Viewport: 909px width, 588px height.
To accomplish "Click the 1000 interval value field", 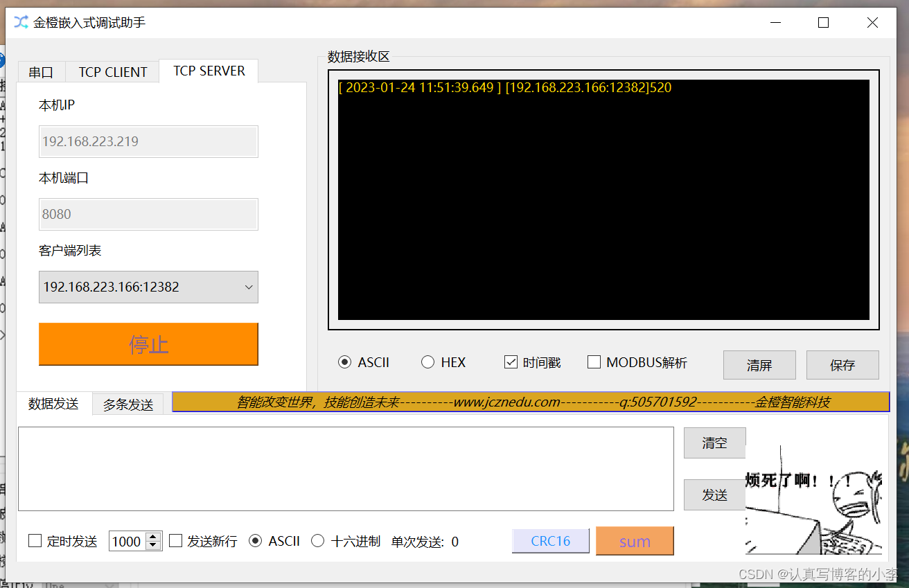I will pos(127,542).
